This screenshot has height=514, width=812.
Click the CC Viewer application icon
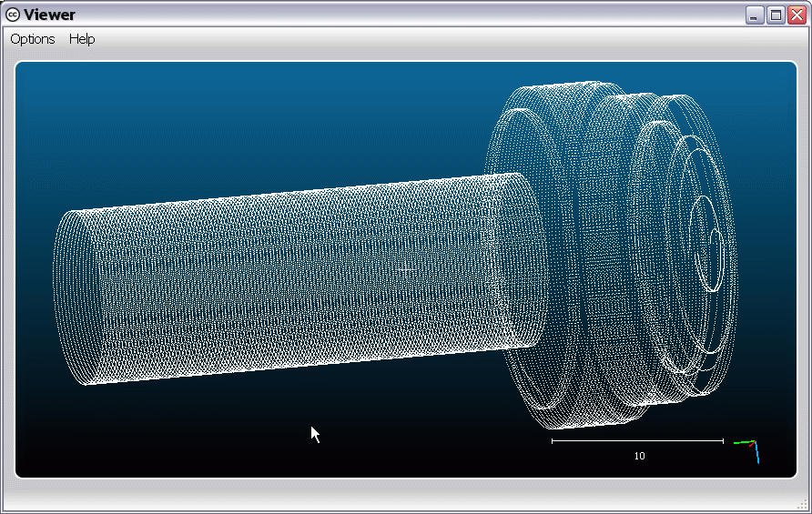(x=13, y=15)
